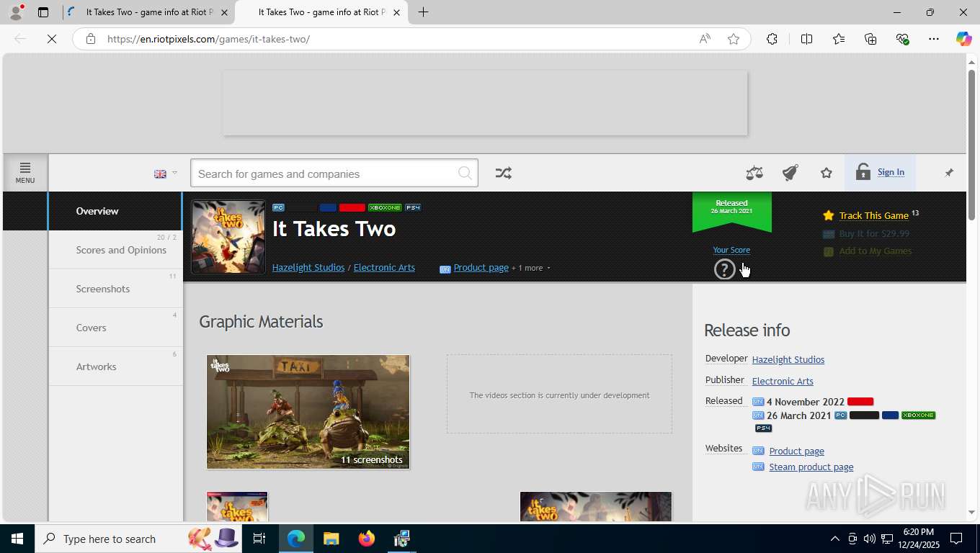Open the hamburger MENU button
This screenshot has width=980, height=553.
[x=25, y=173]
